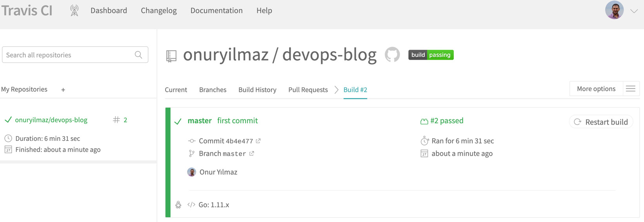Click the build passed checkmark icon

[x=178, y=121]
